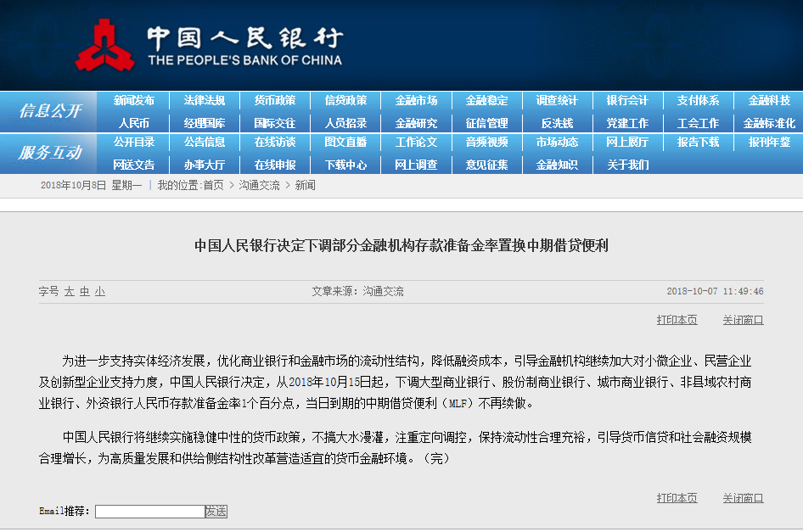Click the 沟通交流 breadcrumb link
803x532 pixels.
point(259,185)
